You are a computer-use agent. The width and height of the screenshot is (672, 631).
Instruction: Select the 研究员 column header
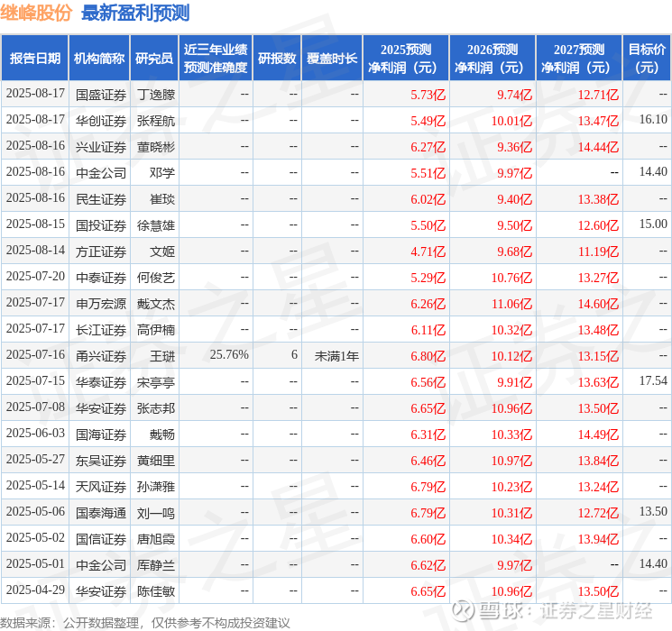154,59
